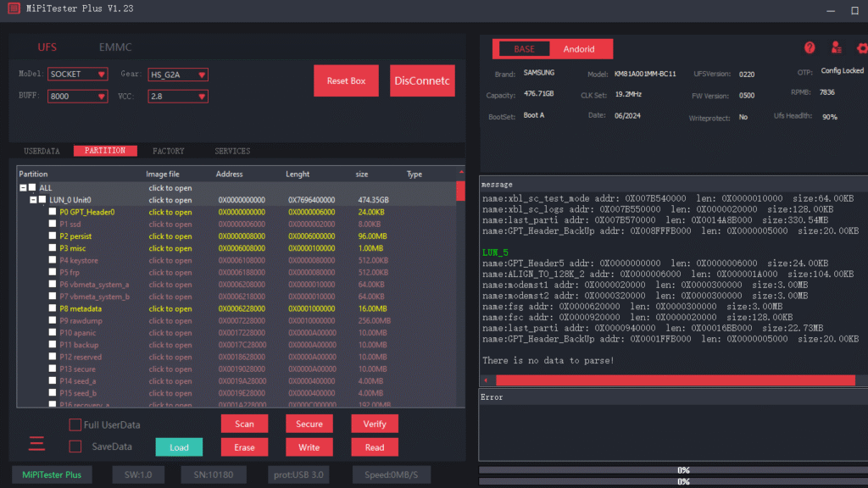Click the partition list vertical scrollbar thumb
Image resolution: width=868 pixels, height=488 pixels.
[460, 191]
